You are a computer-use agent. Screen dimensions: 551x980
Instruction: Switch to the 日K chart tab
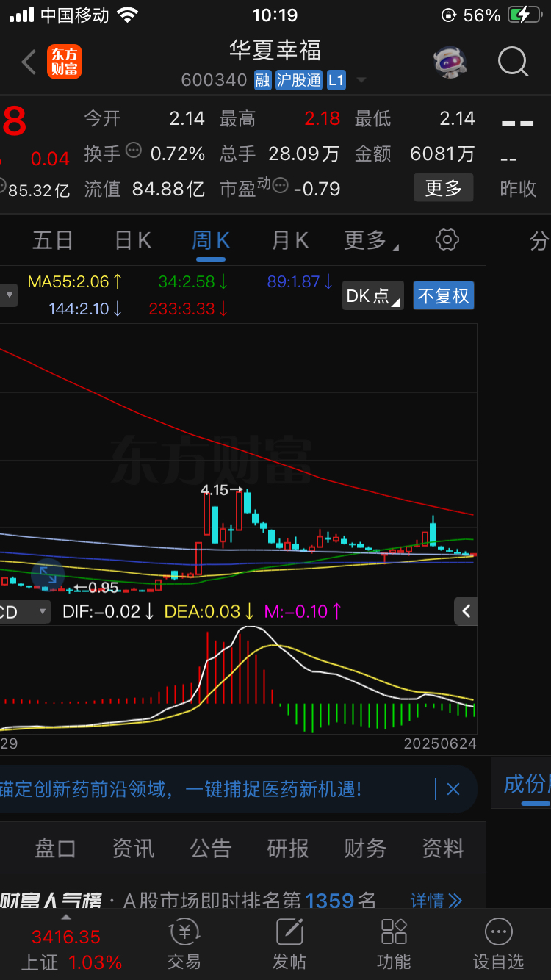pyautogui.click(x=133, y=240)
